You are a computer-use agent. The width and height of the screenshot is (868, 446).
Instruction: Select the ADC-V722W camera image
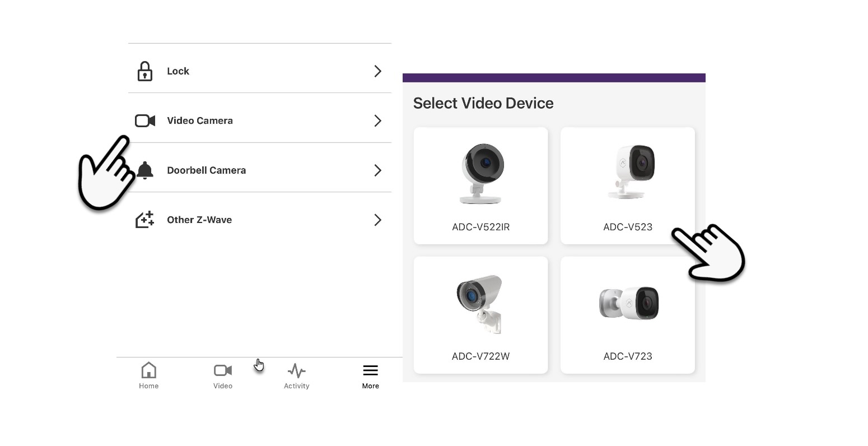click(x=479, y=304)
